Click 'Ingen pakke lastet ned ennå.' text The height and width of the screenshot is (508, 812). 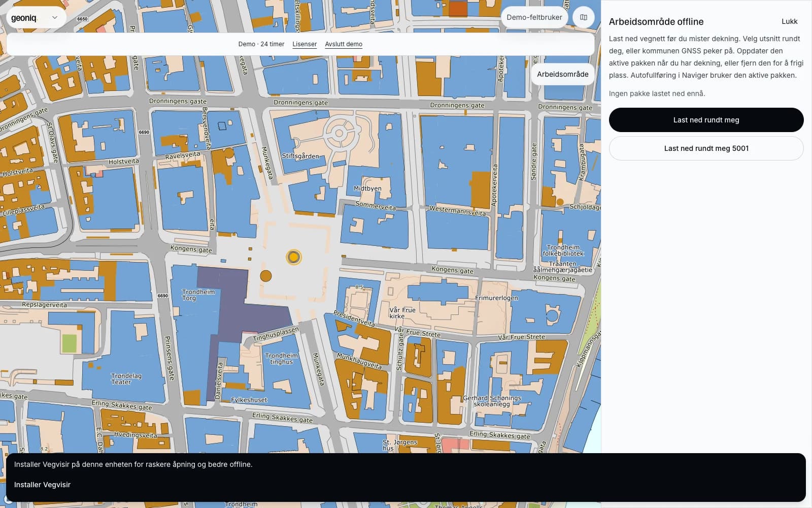click(x=657, y=93)
